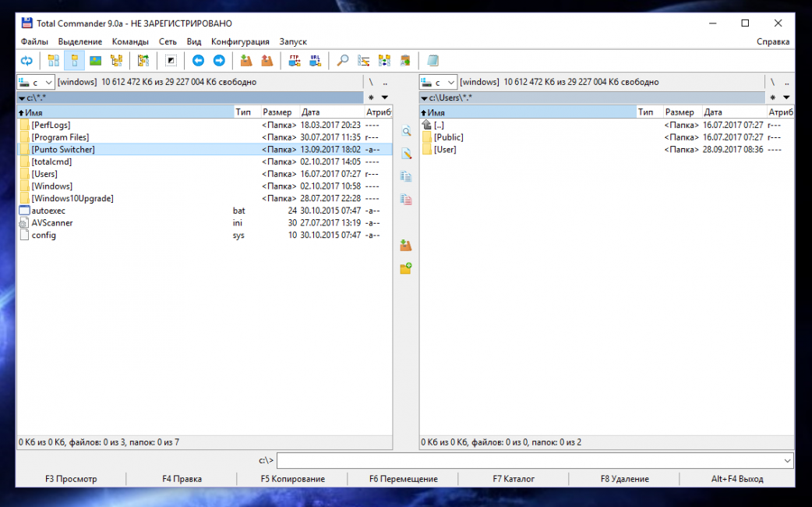The height and width of the screenshot is (507, 812).
Task: Open the Справка help menu
Action: [x=772, y=41]
